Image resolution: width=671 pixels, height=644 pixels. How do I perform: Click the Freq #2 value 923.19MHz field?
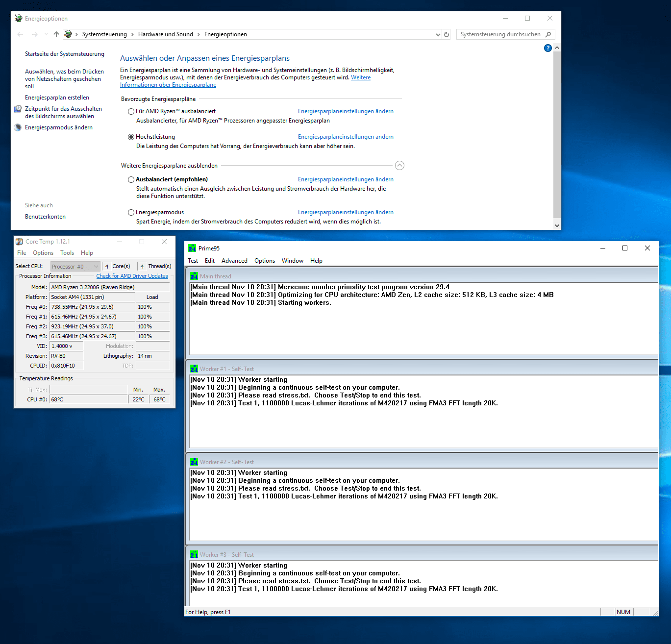coord(92,326)
